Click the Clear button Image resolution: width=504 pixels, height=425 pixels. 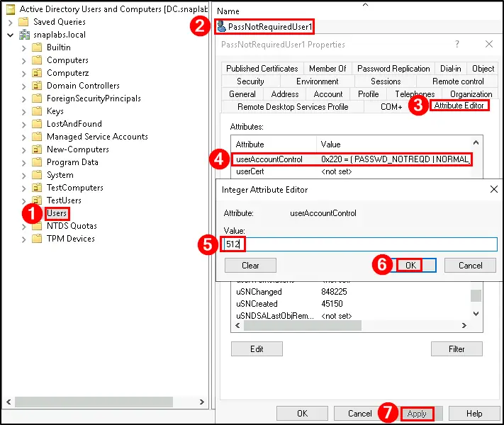pos(250,266)
